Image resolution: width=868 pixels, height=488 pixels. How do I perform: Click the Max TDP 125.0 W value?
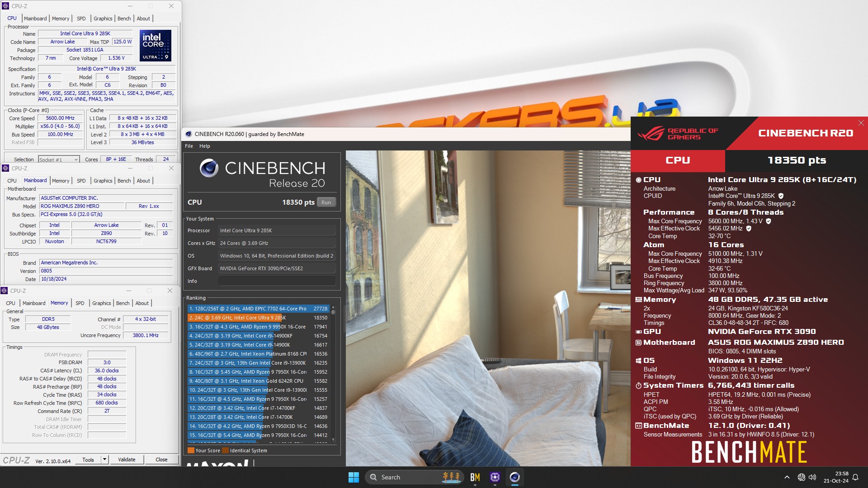(x=122, y=42)
